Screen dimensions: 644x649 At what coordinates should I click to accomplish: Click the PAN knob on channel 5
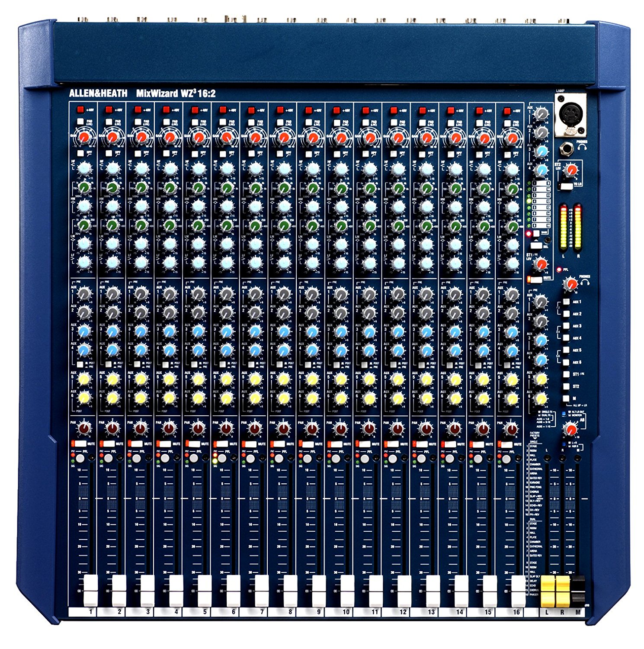(x=198, y=429)
